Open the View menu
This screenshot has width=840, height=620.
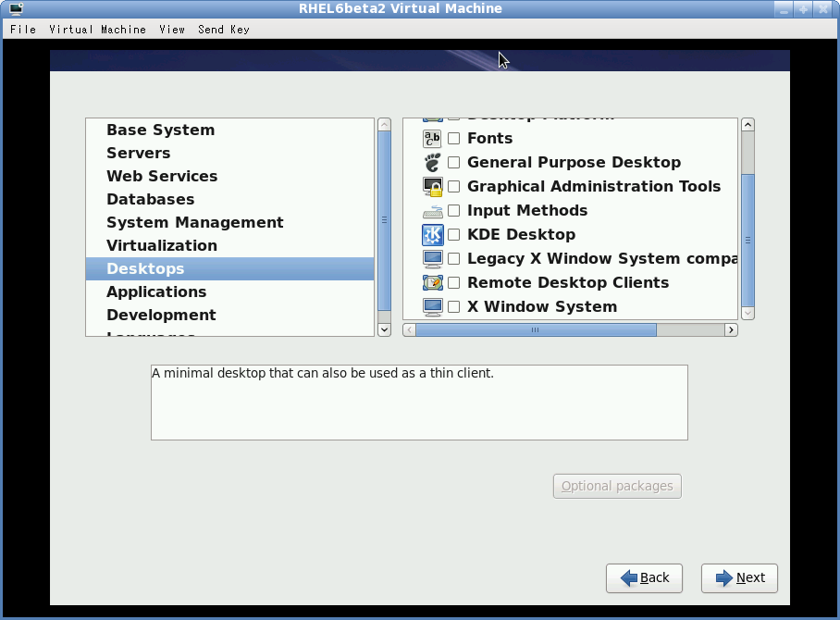[172, 30]
